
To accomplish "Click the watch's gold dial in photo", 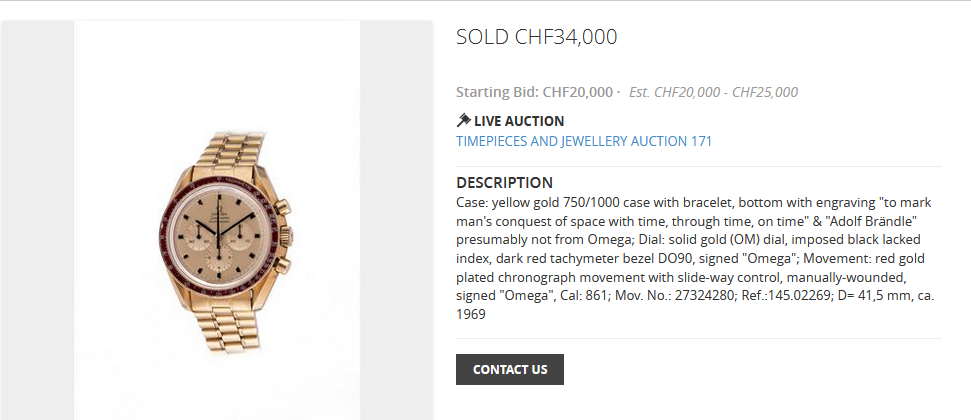I will (x=223, y=224).
